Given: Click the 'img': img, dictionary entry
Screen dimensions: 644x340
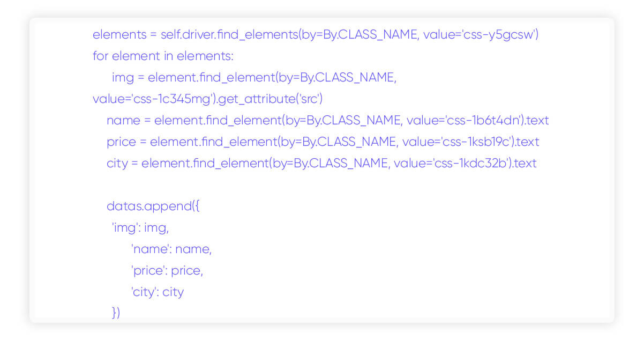Looking at the screenshot, I should 140,228.
